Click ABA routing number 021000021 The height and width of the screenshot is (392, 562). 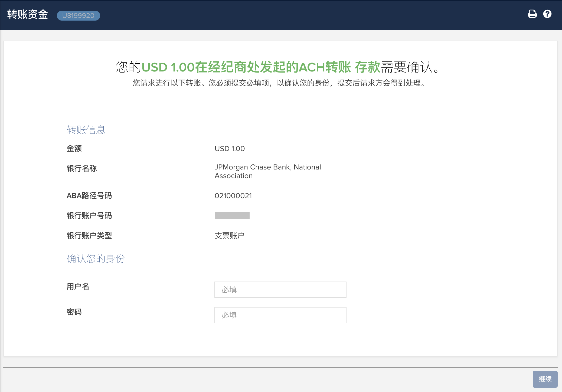tap(233, 196)
